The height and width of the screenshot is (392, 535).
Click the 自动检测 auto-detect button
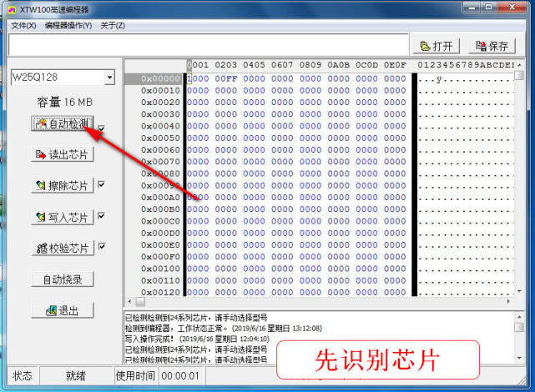[62, 123]
